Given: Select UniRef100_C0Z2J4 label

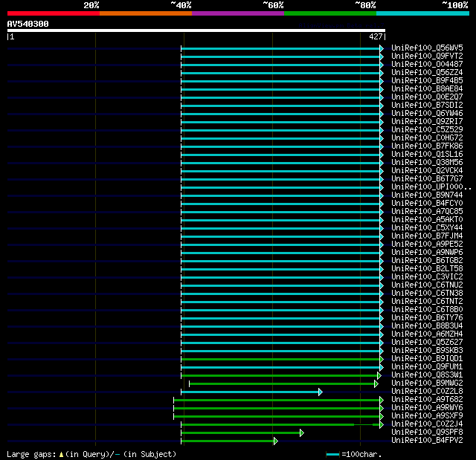Looking at the screenshot, I should point(427,424).
